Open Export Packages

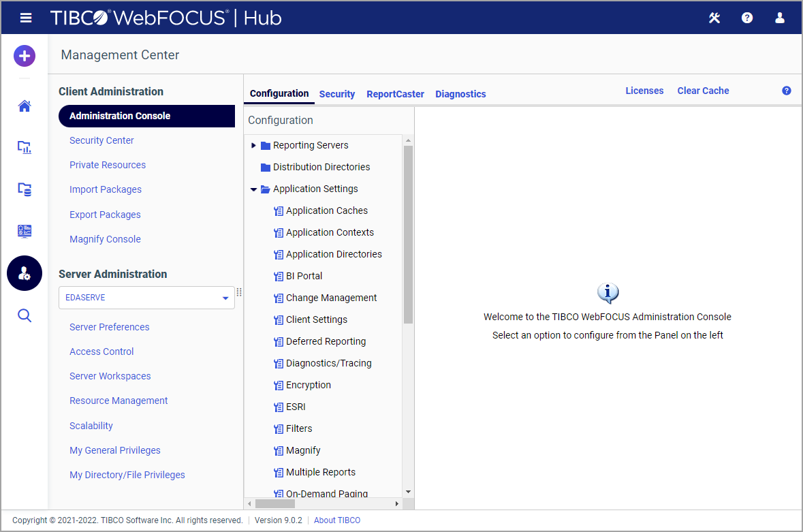(x=105, y=215)
